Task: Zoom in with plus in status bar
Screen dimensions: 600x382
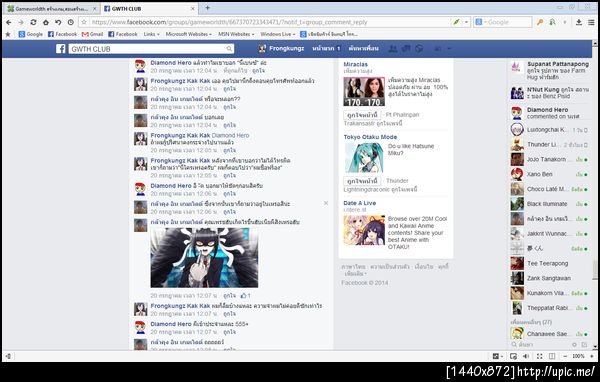Action: coord(592,356)
